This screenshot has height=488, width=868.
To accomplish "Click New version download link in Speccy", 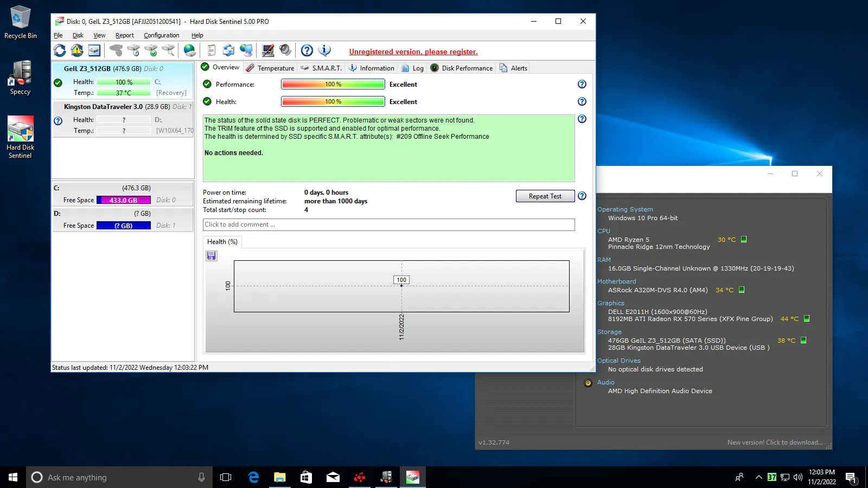I will 775,442.
